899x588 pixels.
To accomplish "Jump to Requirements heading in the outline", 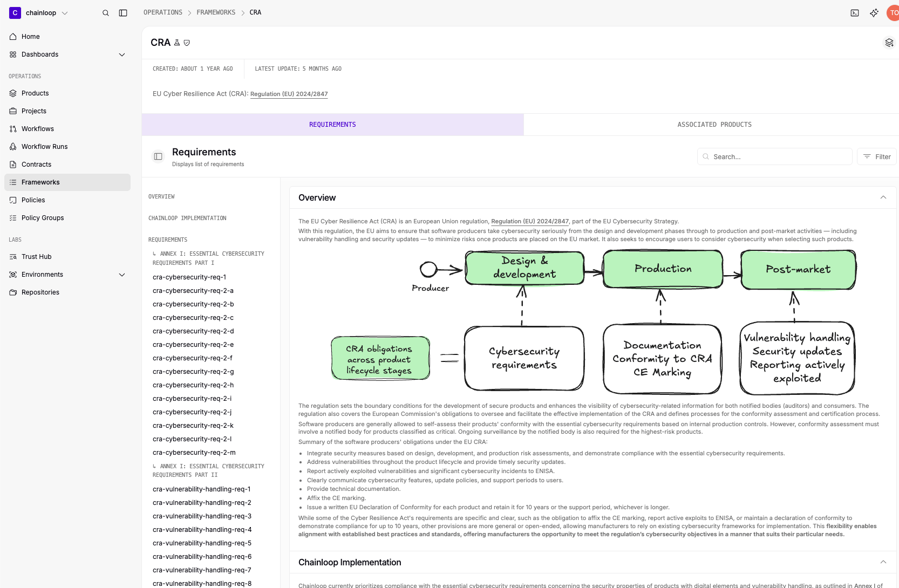I will (x=168, y=240).
